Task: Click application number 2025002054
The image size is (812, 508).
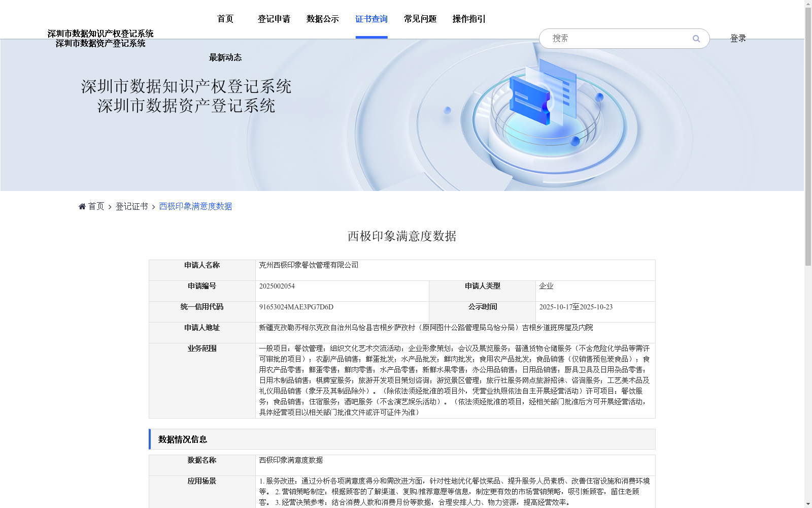Action: [277, 286]
